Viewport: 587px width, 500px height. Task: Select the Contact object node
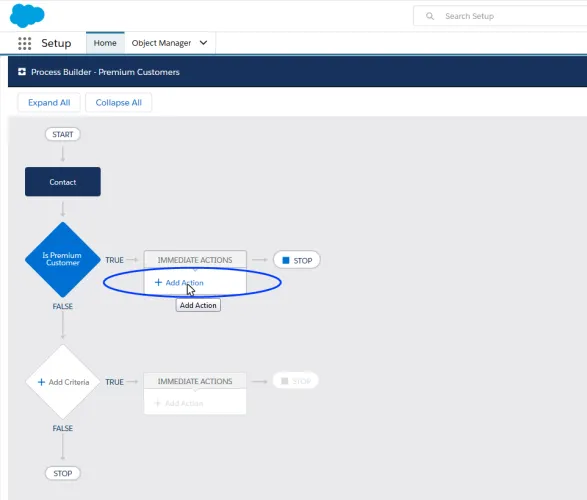(x=63, y=182)
